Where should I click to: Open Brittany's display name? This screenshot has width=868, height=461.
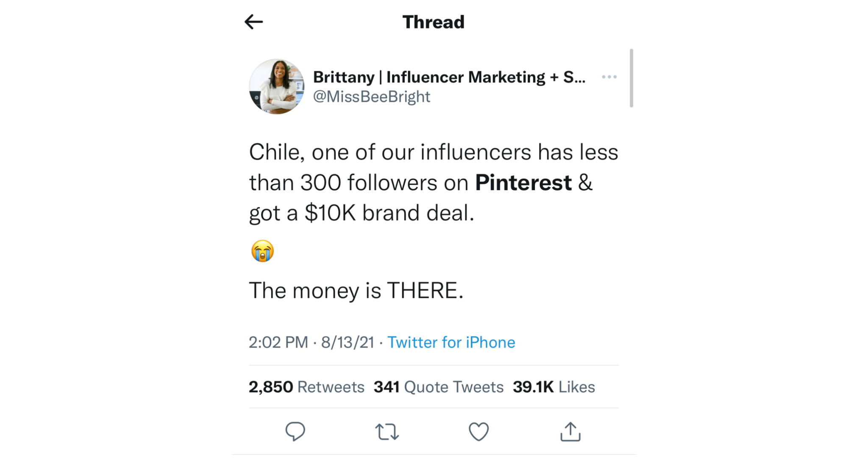click(x=449, y=76)
